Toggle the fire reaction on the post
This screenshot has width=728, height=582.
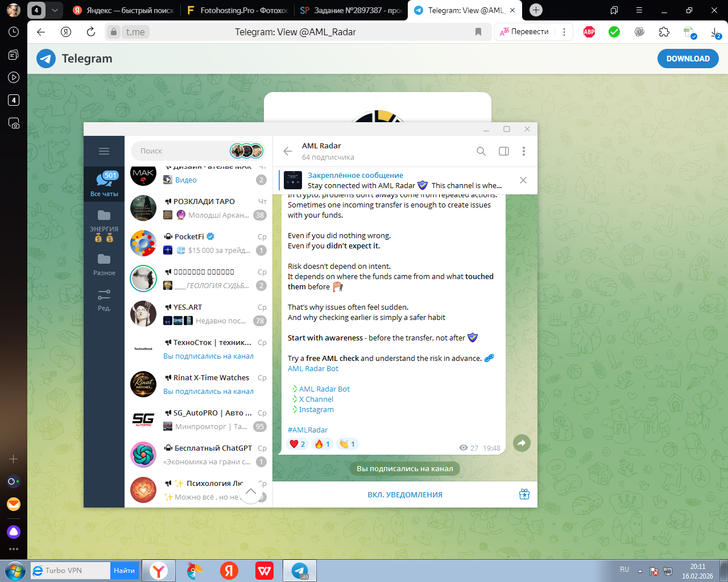[x=323, y=444]
